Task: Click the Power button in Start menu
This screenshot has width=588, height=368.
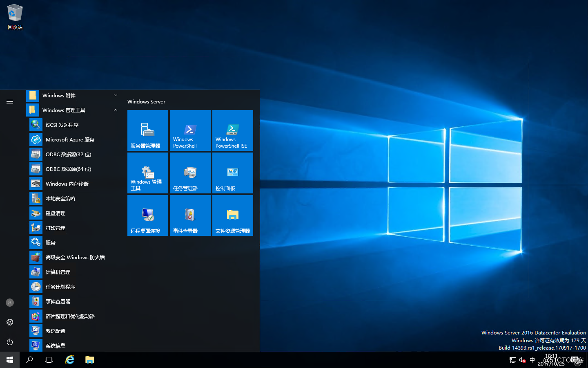Action: pyautogui.click(x=10, y=342)
